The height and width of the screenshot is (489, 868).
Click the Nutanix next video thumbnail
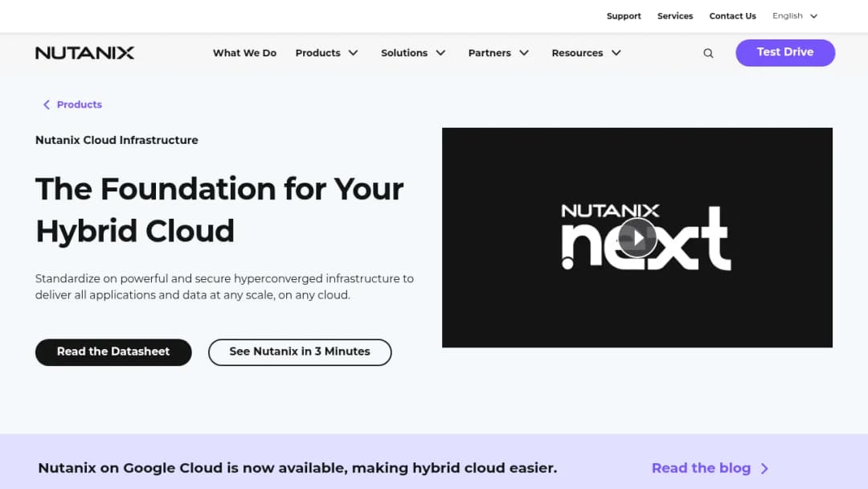click(x=637, y=237)
